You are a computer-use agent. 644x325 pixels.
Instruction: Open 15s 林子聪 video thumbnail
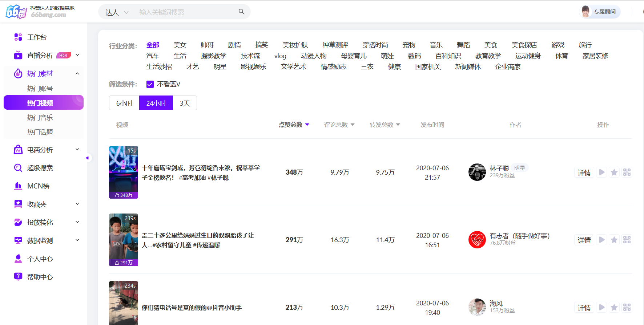click(124, 172)
